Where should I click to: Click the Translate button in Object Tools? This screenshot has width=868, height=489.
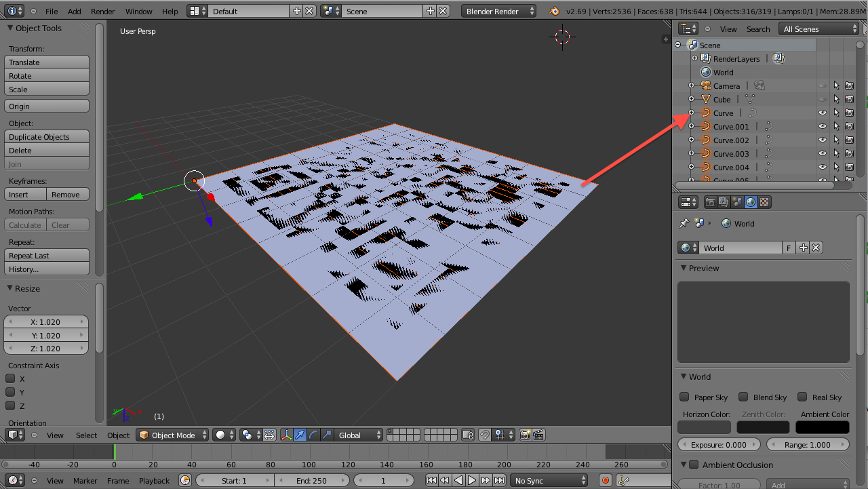click(x=46, y=62)
